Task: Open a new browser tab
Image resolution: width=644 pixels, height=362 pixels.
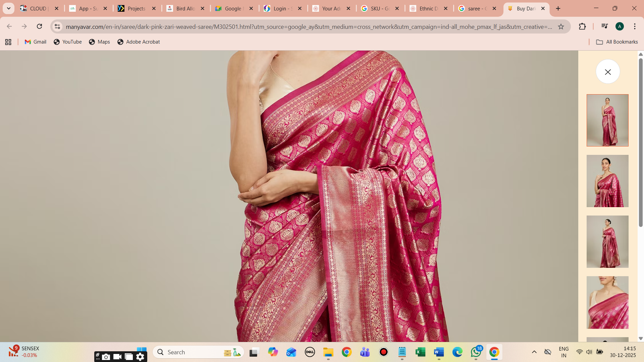Action: 558,8
